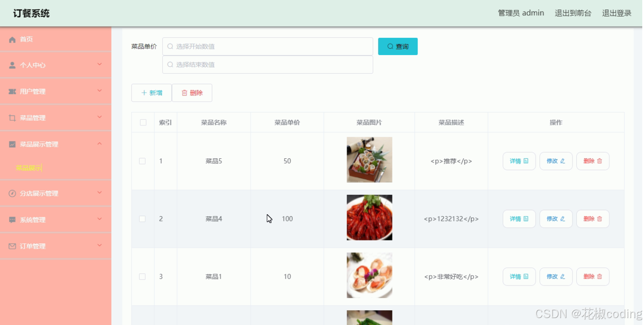Click the magnifier icon in the start value field
The width and height of the screenshot is (644, 325).
click(x=170, y=46)
